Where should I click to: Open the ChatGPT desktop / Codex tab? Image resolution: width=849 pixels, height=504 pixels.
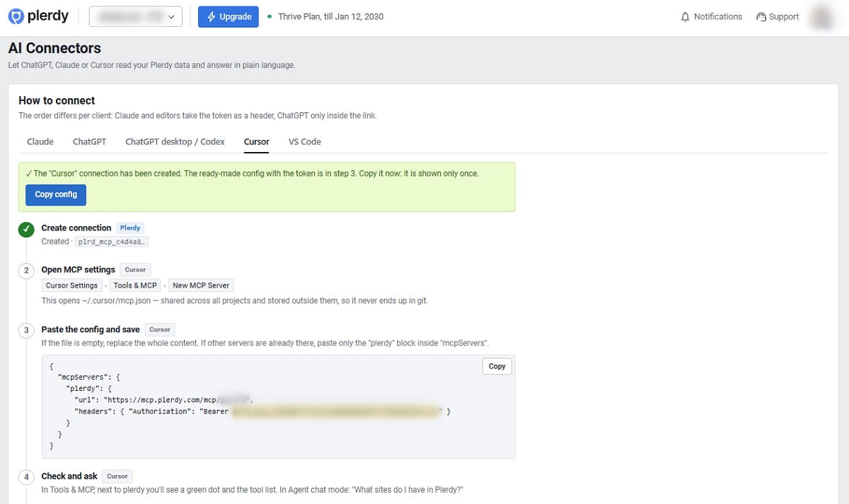pos(175,141)
